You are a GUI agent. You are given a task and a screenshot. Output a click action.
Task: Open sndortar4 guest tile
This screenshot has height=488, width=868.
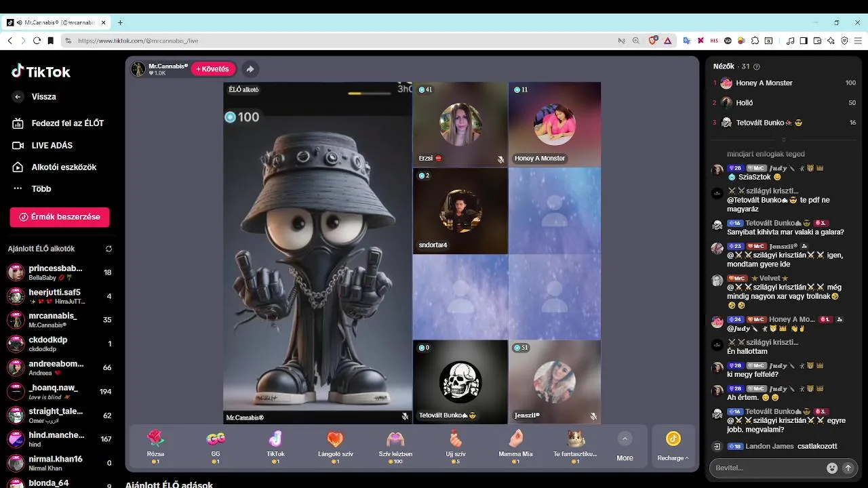click(x=460, y=211)
